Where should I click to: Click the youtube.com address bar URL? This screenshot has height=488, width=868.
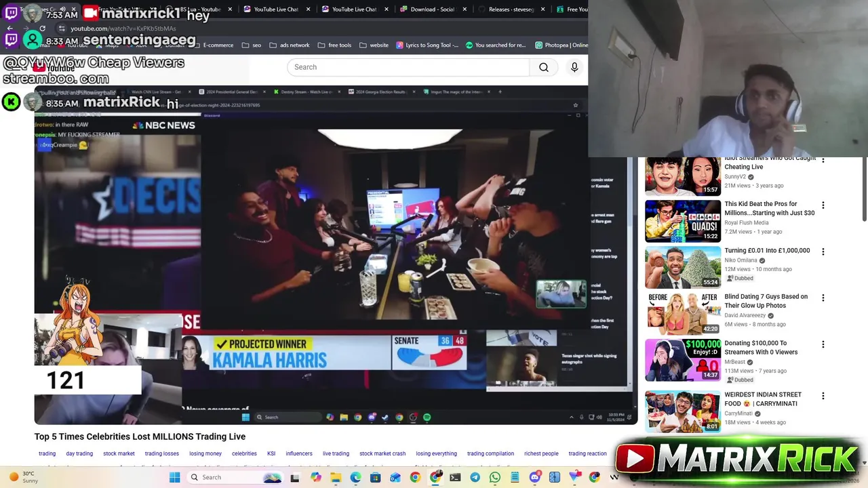coord(123,28)
